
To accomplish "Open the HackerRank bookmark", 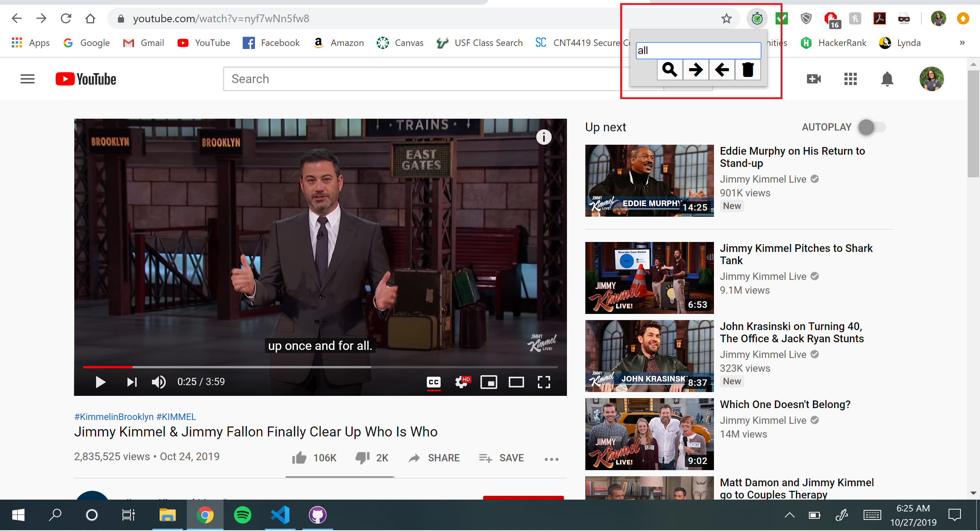I will (833, 43).
